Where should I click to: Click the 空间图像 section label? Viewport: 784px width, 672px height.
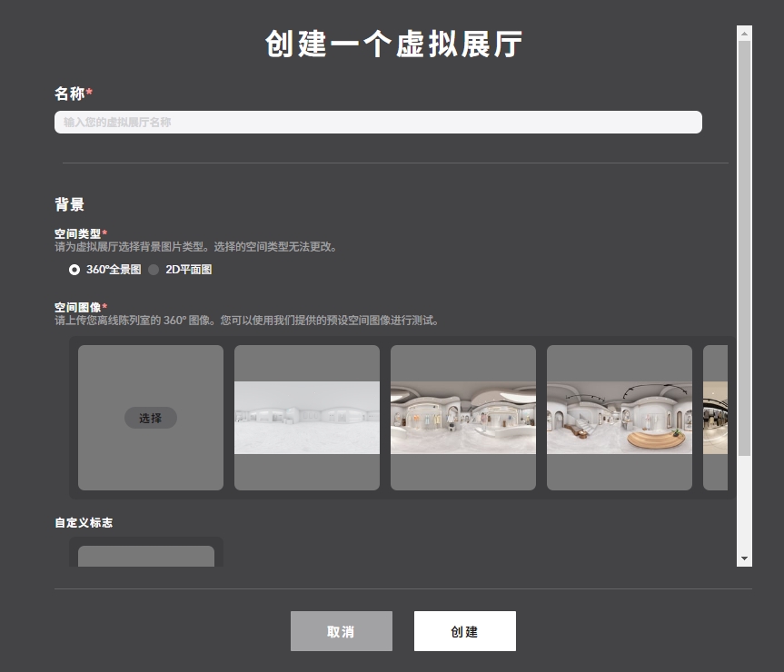(78, 307)
